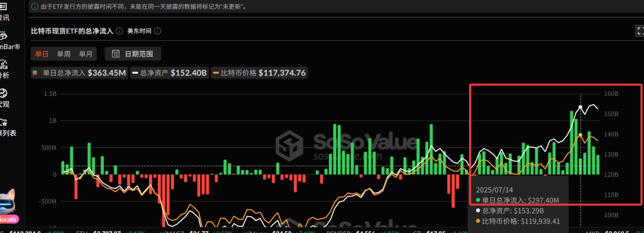
Task: Click the tallest green bar above 1B
Action: click(572, 142)
